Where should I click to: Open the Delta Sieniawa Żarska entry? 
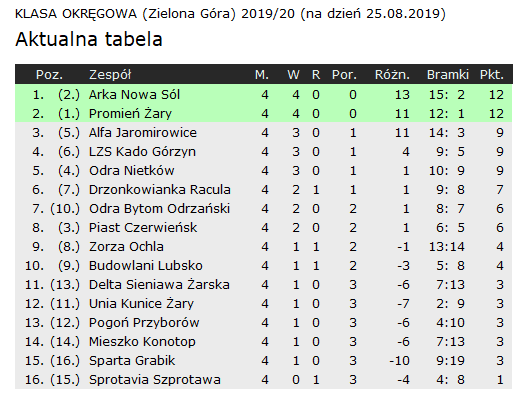(159, 285)
